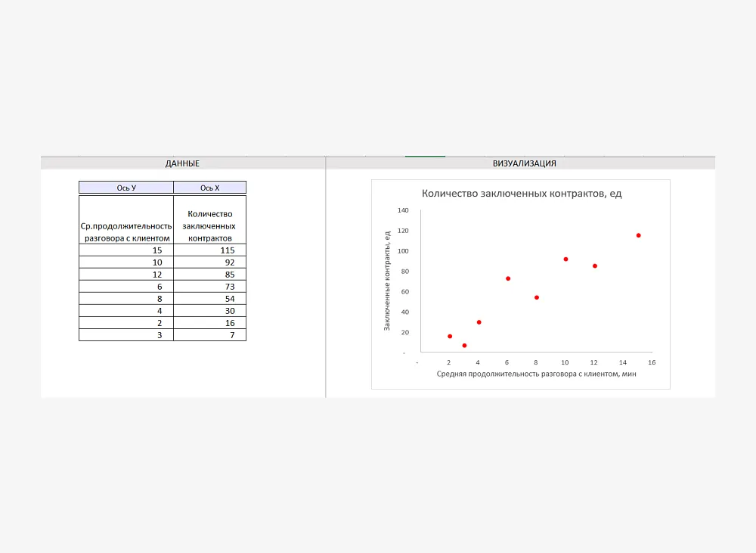This screenshot has width=756, height=553.
Task: Click the highest red data point on chart
Action: pos(638,235)
